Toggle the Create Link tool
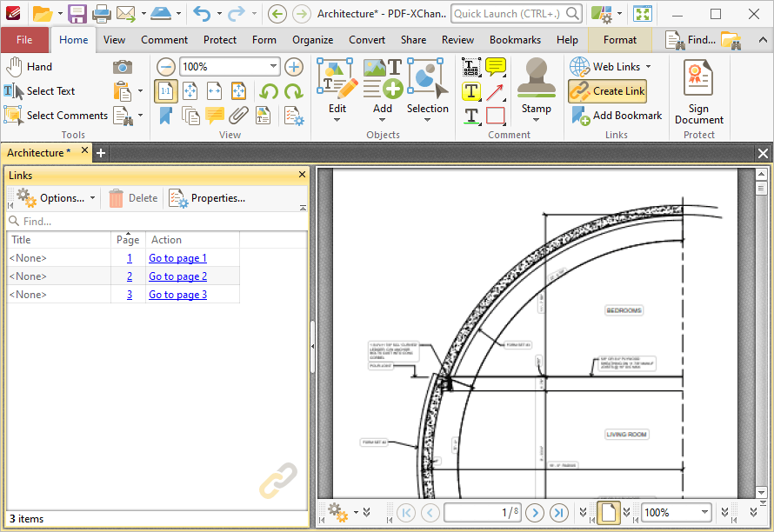The width and height of the screenshot is (774, 532). pos(607,90)
